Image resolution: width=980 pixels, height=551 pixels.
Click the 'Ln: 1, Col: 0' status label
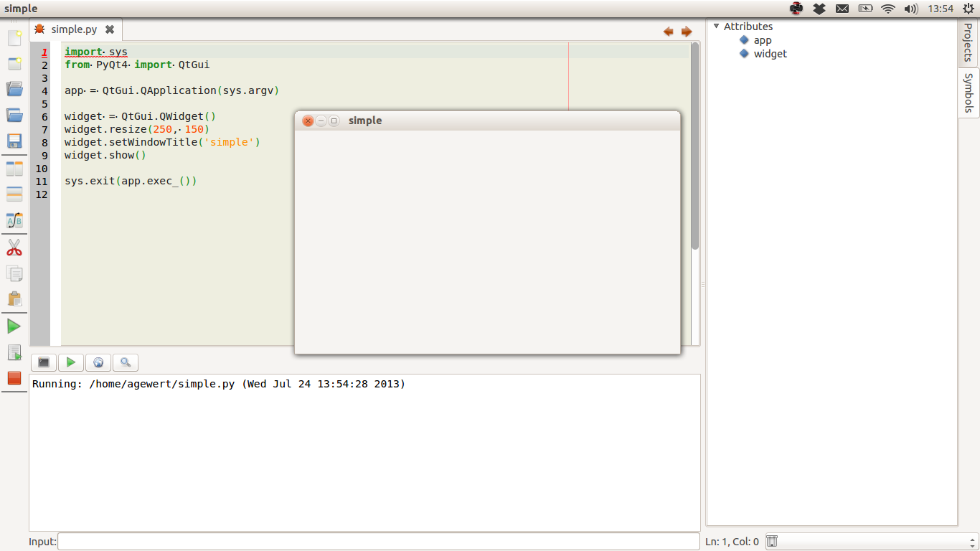pos(732,542)
